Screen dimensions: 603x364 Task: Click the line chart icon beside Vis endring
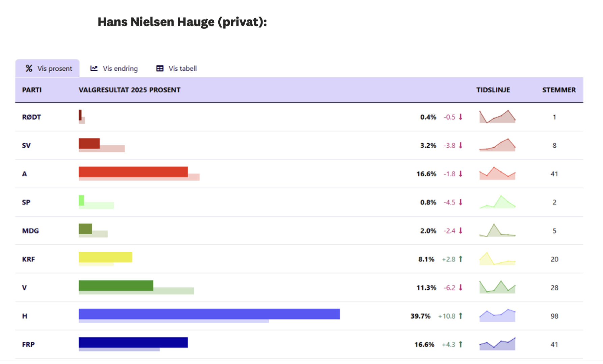pos(94,68)
